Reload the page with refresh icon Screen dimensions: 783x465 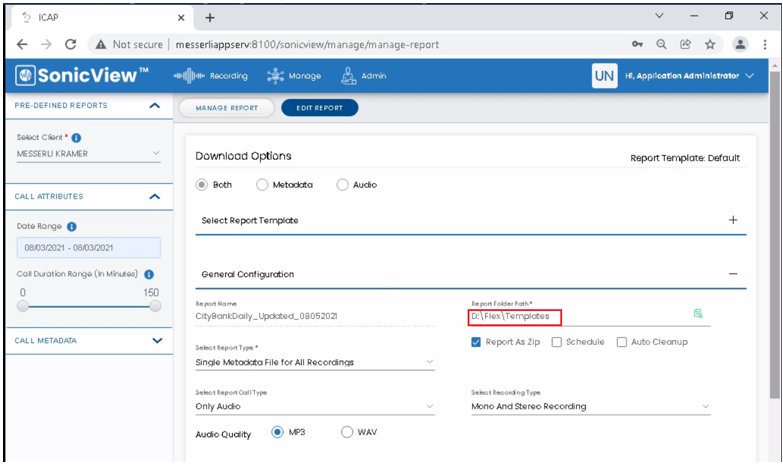point(71,44)
